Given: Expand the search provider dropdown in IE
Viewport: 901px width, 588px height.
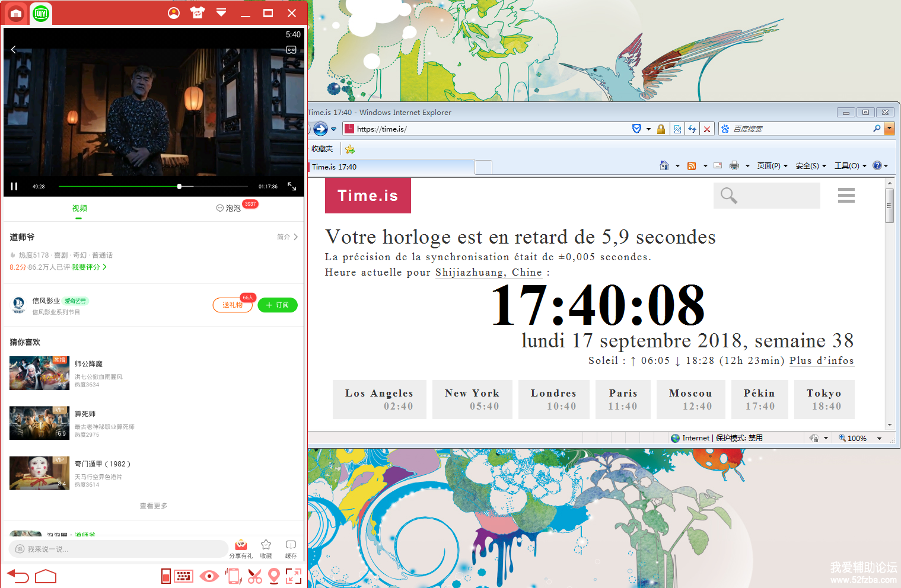Looking at the screenshot, I should (x=889, y=129).
